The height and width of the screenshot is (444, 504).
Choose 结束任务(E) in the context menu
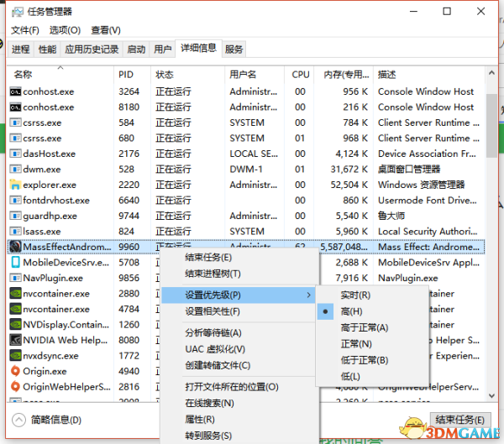(239, 258)
